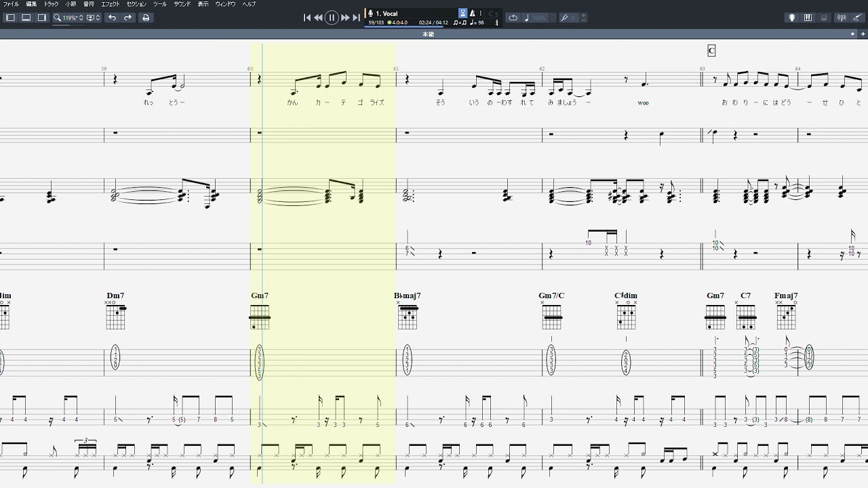Open the screen display mode dropdown
Viewport: 868px width, 488px height.
tap(94, 18)
